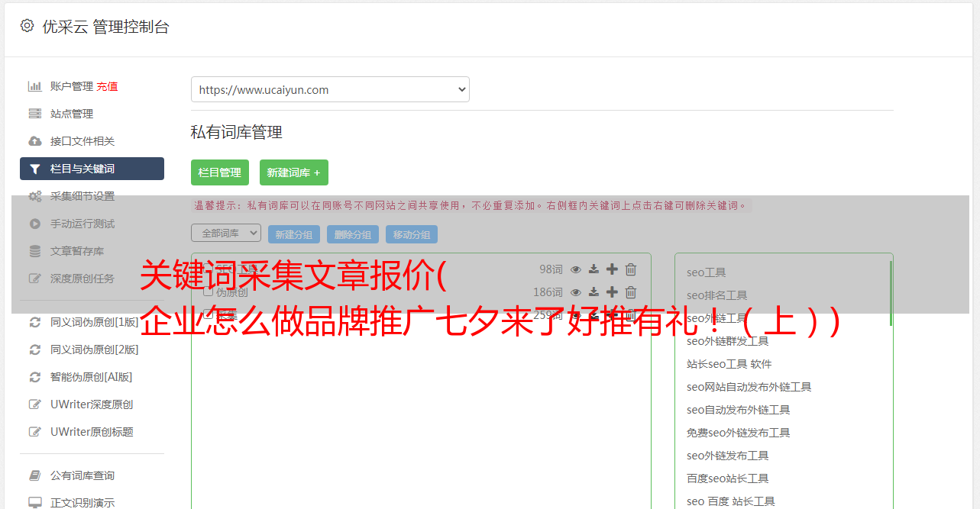Select keyword '免费seo外链发布工具'

coord(739,433)
